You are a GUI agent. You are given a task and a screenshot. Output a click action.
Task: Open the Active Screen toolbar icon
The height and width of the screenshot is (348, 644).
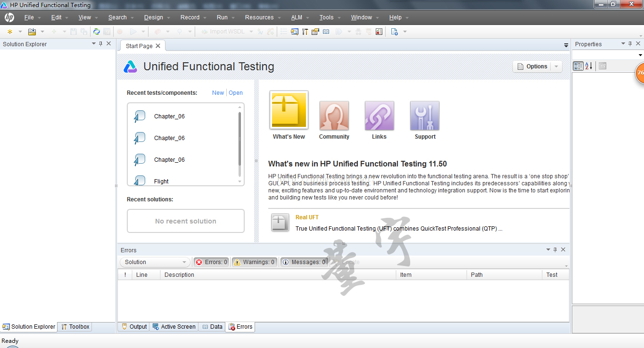coord(295,32)
